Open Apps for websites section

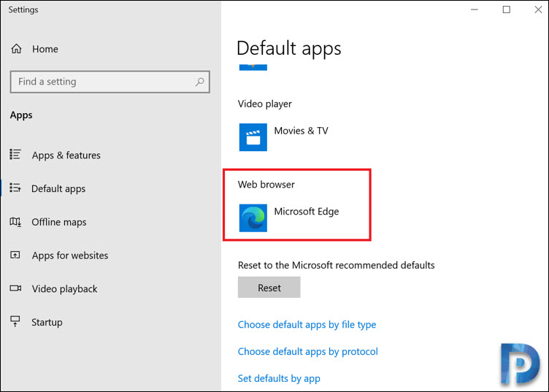(70, 255)
